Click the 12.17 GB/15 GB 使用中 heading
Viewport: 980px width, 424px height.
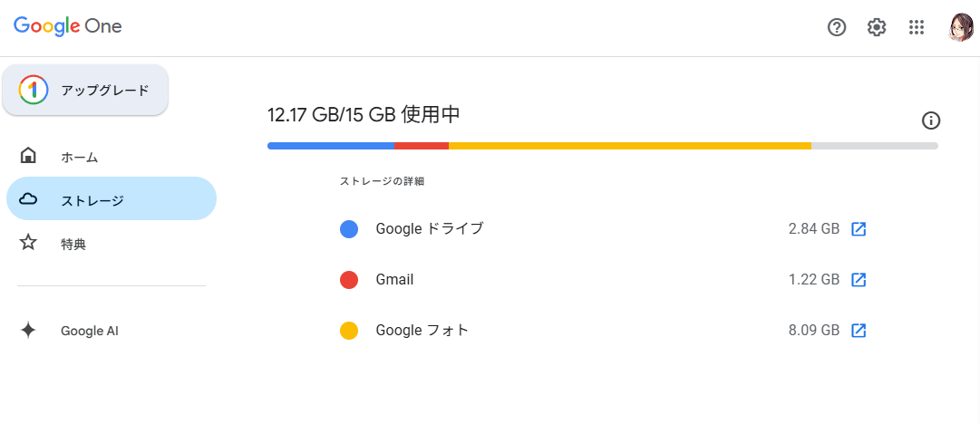pos(364,115)
